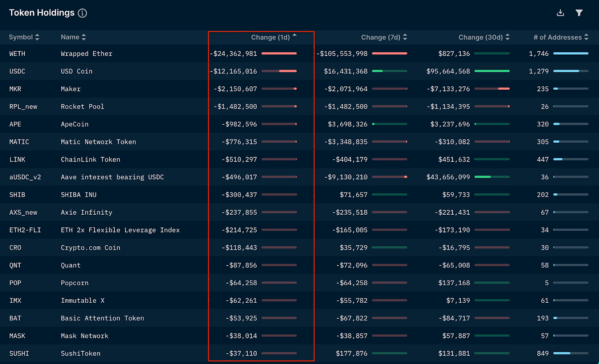Click the AXS_new symbol
The image size is (599, 364).
[x=23, y=212]
